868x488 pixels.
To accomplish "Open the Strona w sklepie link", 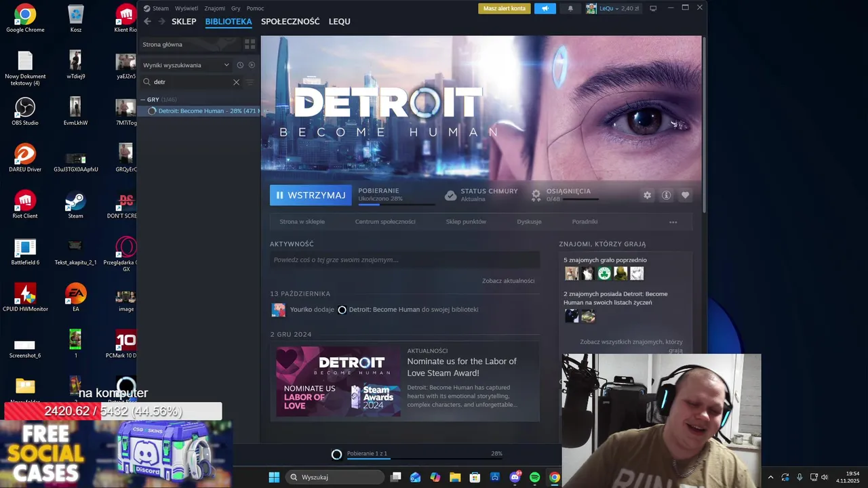I will tap(302, 222).
